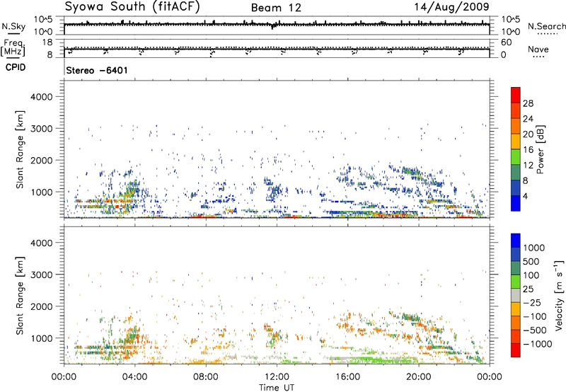Click the '04:00' time axis tick label
This screenshot has width=566, height=392.
135,377
